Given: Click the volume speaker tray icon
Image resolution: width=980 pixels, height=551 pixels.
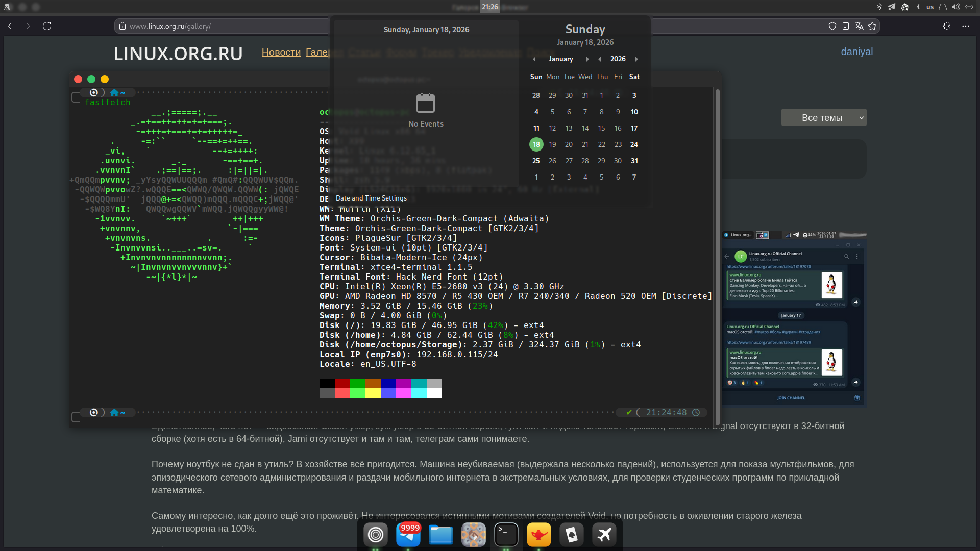Looking at the screenshot, I should (x=955, y=7).
